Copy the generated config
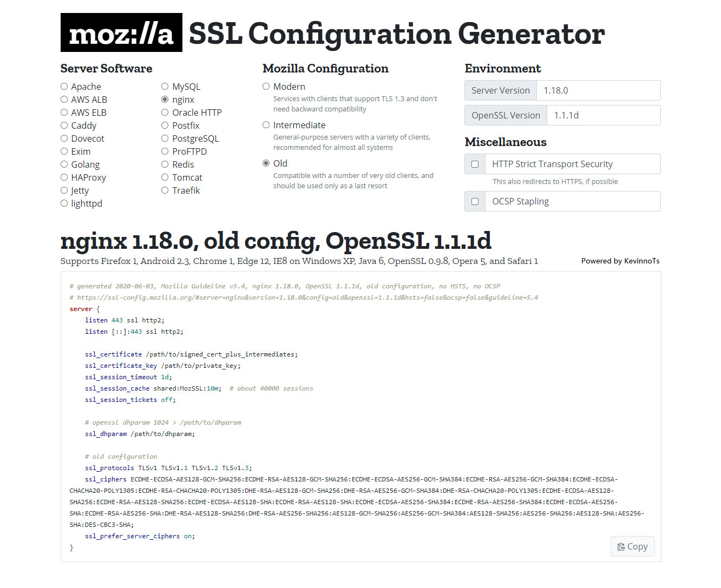 tap(633, 546)
